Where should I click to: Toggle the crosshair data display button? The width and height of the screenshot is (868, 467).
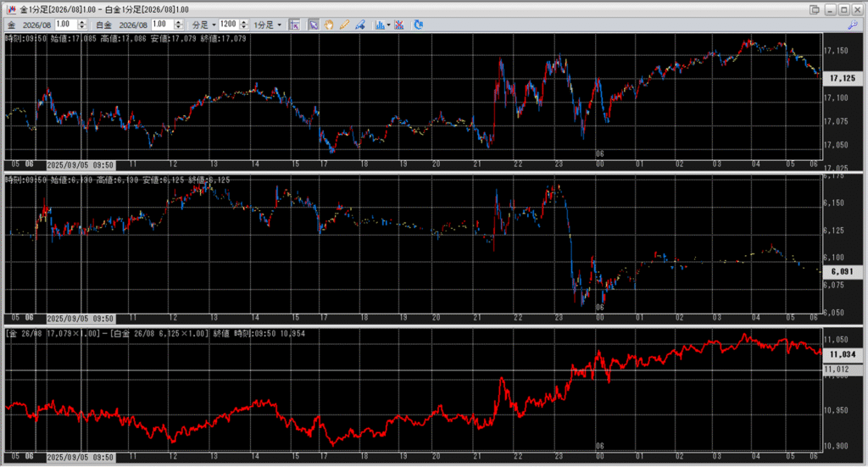tap(294, 25)
